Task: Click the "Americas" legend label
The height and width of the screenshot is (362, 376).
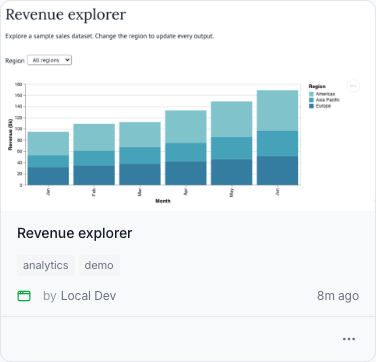Action: pos(325,94)
